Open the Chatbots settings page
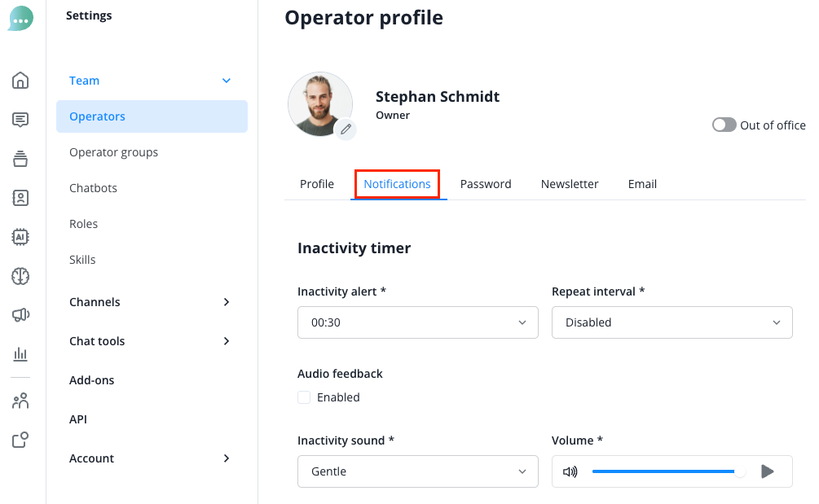Screen dimensions: 819x504 [x=93, y=188]
